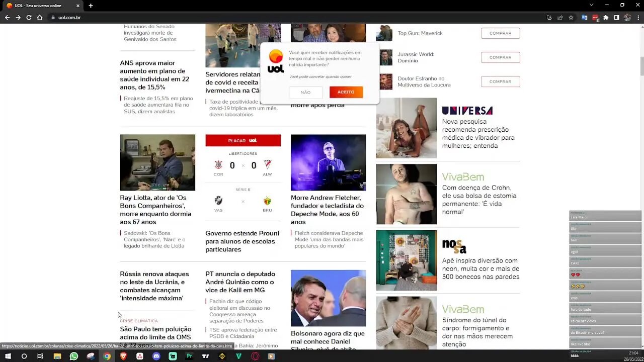The image size is (644, 362).
Task: Open PT anuncia André Quintão headline
Action: pos(240,282)
